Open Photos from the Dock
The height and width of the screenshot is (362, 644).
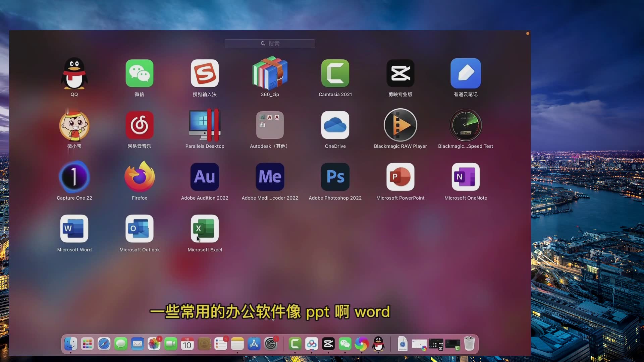154,344
